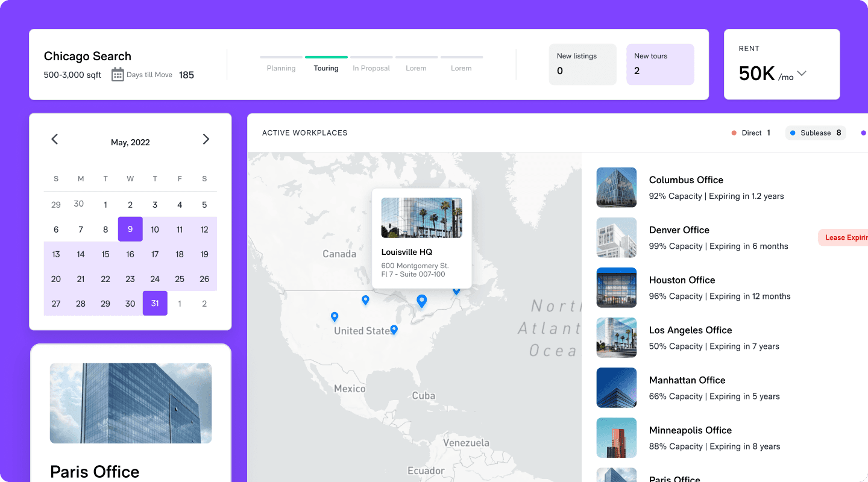Image resolution: width=868 pixels, height=482 pixels.
Task: Open the Denver Office building thumbnail
Action: tap(617, 237)
